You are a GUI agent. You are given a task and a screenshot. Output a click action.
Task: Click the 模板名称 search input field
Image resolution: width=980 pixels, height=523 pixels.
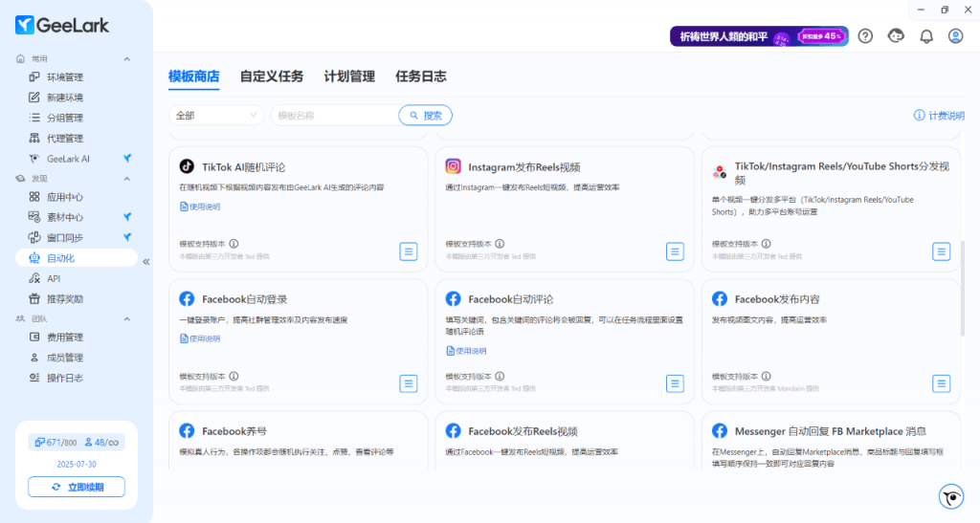tap(335, 116)
